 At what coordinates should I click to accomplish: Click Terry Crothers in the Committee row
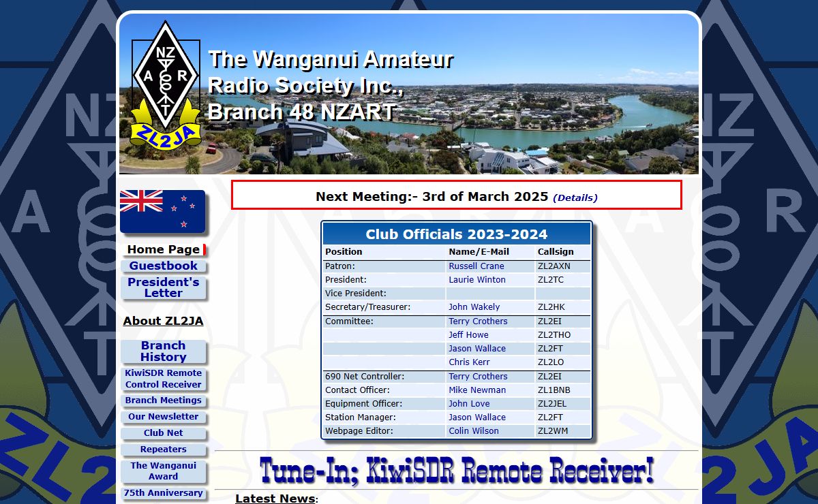click(x=478, y=321)
